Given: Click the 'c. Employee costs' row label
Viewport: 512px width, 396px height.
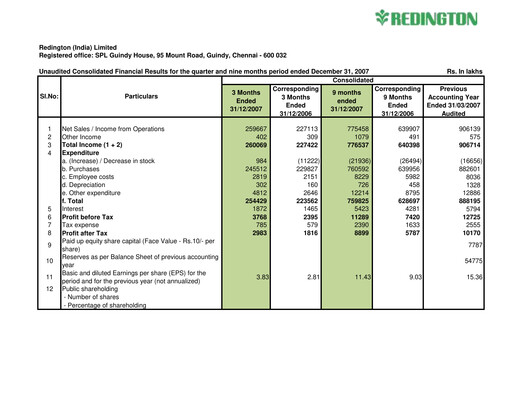Looking at the screenshot, I should pyautogui.click(x=88, y=177).
